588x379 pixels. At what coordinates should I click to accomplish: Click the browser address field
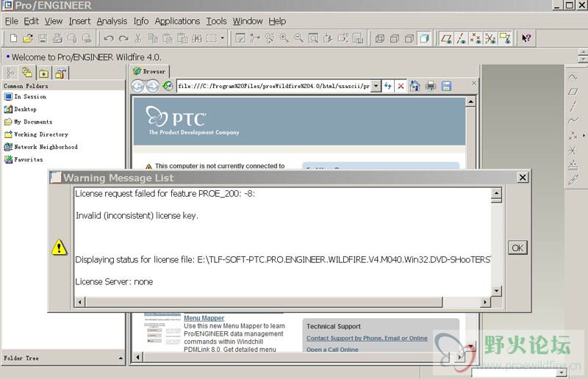[273, 86]
